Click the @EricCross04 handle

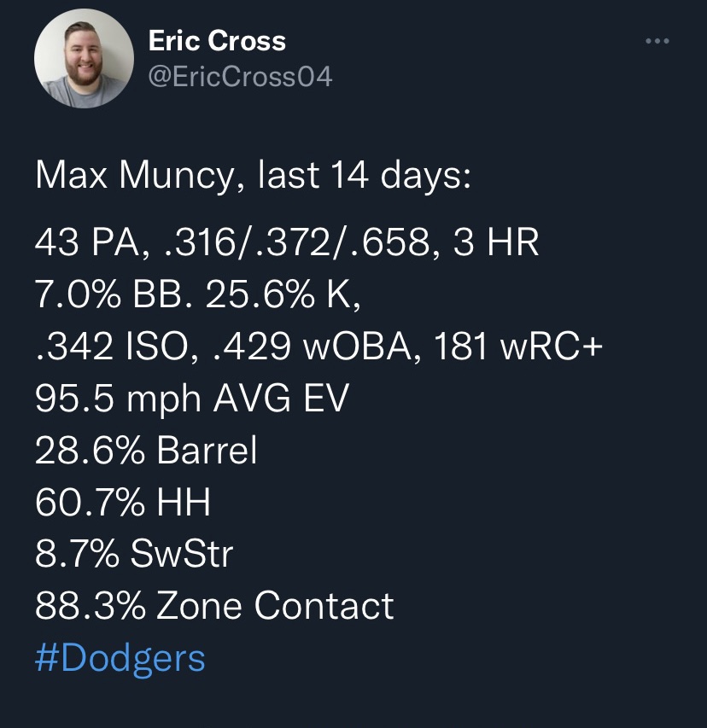point(240,77)
